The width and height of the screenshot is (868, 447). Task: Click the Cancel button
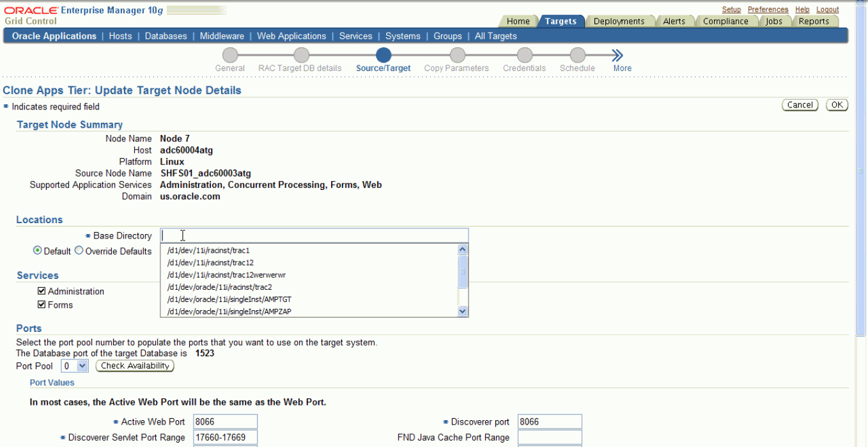[800, 105]
